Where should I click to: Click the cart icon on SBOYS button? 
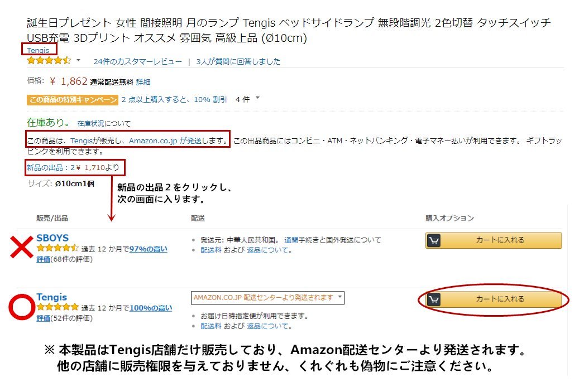[x=434, y=240]
